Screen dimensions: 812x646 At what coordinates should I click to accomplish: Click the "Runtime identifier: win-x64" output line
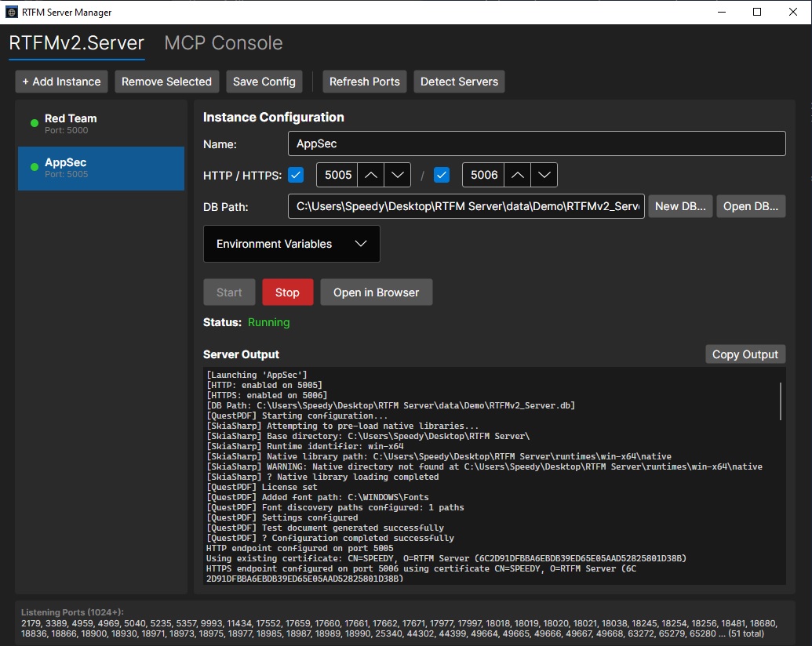pyautogui.click(x=304, y=446)
